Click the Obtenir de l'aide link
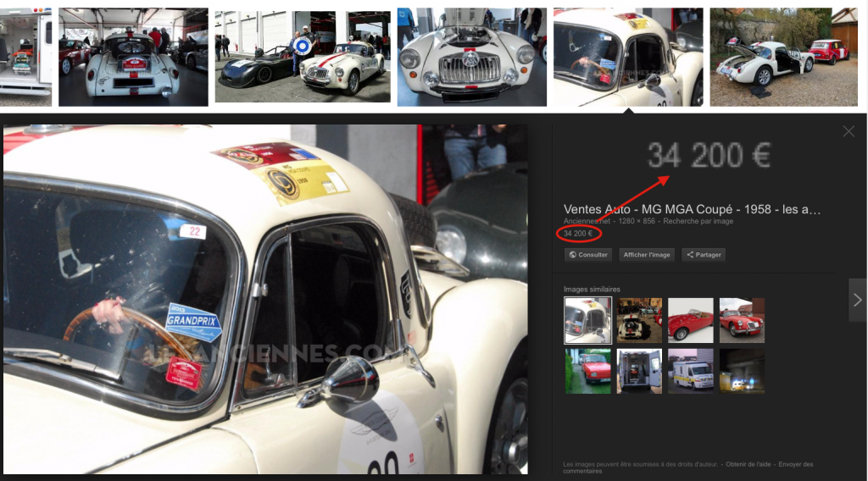 pos(748,464)
